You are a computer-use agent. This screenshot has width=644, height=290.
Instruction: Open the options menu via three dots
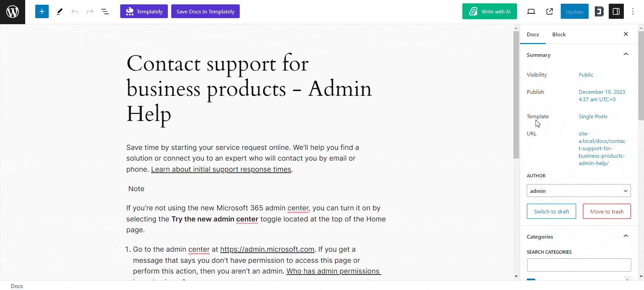[x=633, y=11]
